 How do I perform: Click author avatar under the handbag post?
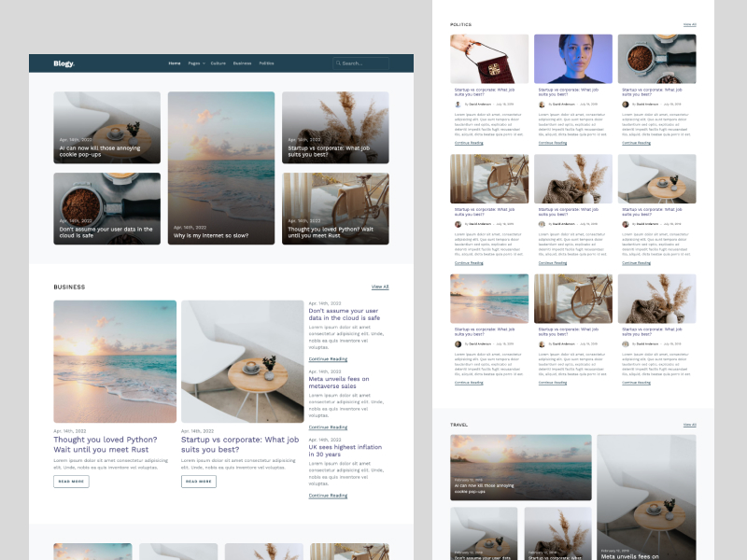tap(458, 105)
